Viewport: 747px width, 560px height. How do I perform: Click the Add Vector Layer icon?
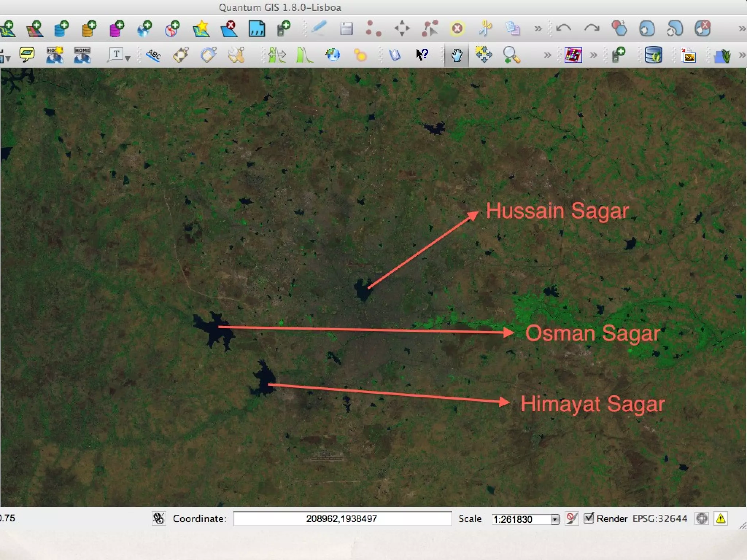(8, 29)
